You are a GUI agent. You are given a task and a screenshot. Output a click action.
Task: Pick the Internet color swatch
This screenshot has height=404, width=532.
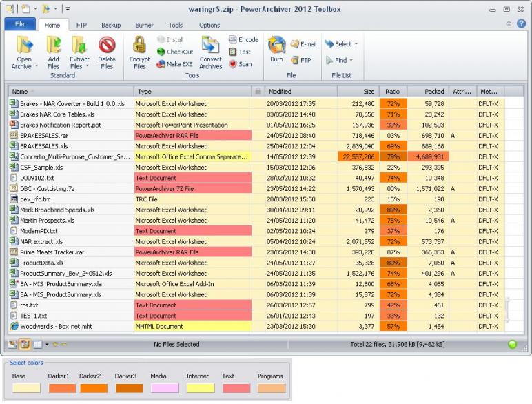tap(200, 388)
